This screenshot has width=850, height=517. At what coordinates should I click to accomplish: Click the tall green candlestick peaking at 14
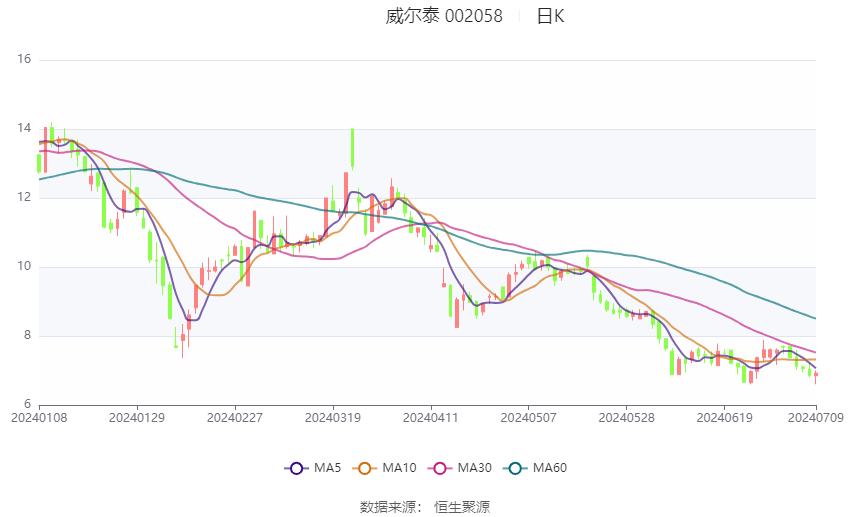(352, 149)
